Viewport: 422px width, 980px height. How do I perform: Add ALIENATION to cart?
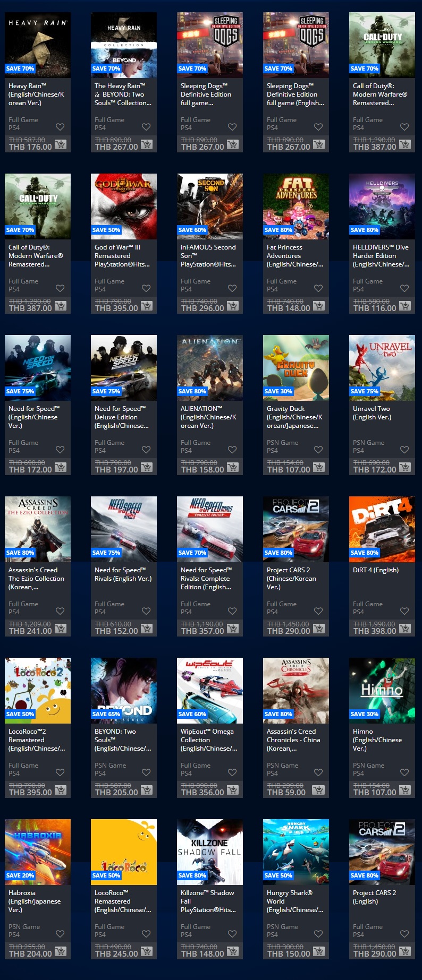[x=233, y=467]
